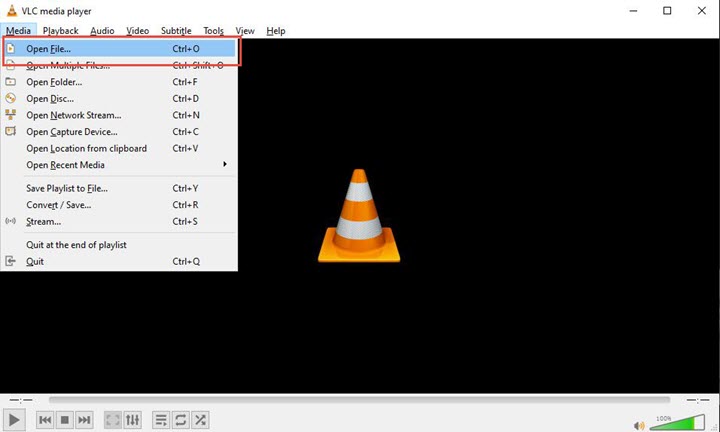Open the Subtitle menu
Image resolution: width=720 pixels, height=432 pixels.
click(x=176, y=31)
